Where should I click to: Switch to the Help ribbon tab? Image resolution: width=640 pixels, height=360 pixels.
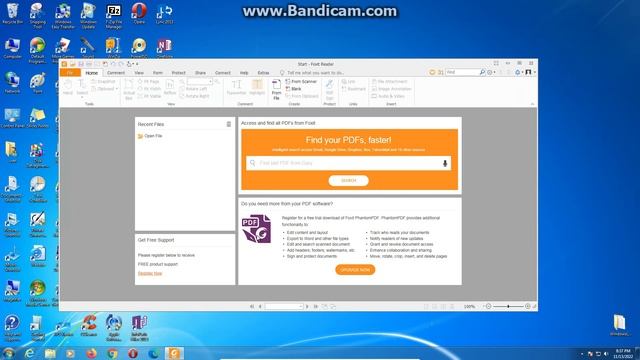point(244,73)
